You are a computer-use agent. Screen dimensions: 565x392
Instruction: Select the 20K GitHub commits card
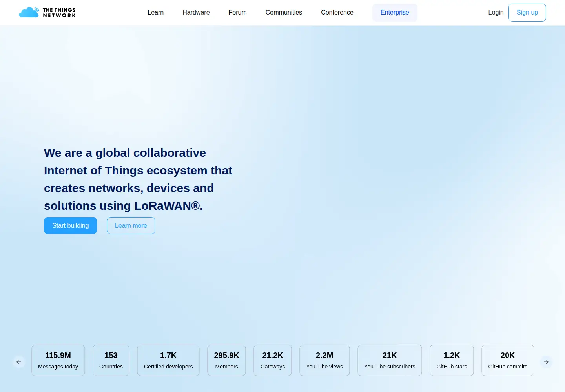pos(508,360)
